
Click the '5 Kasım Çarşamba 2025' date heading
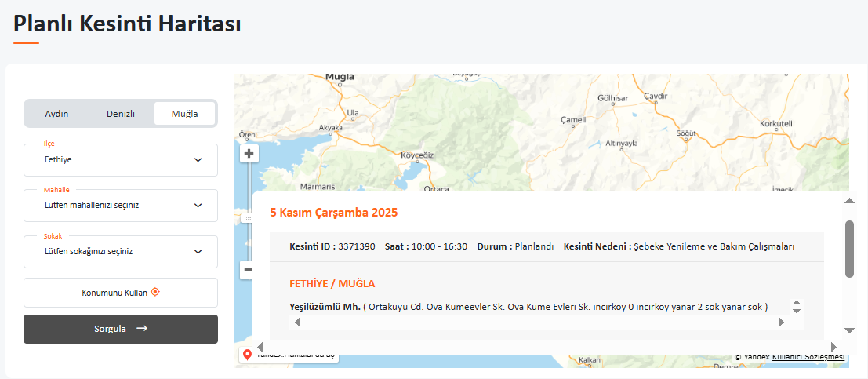pyautogui.click(x=334, y=213)
